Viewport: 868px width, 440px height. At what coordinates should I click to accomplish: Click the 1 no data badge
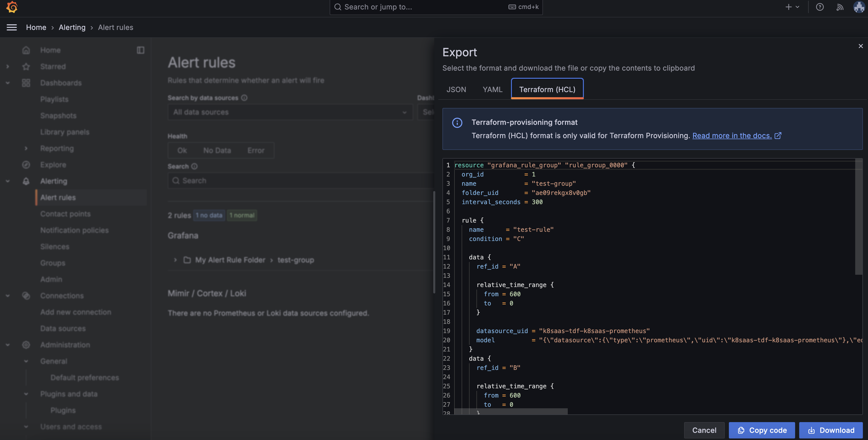point(209,215)
